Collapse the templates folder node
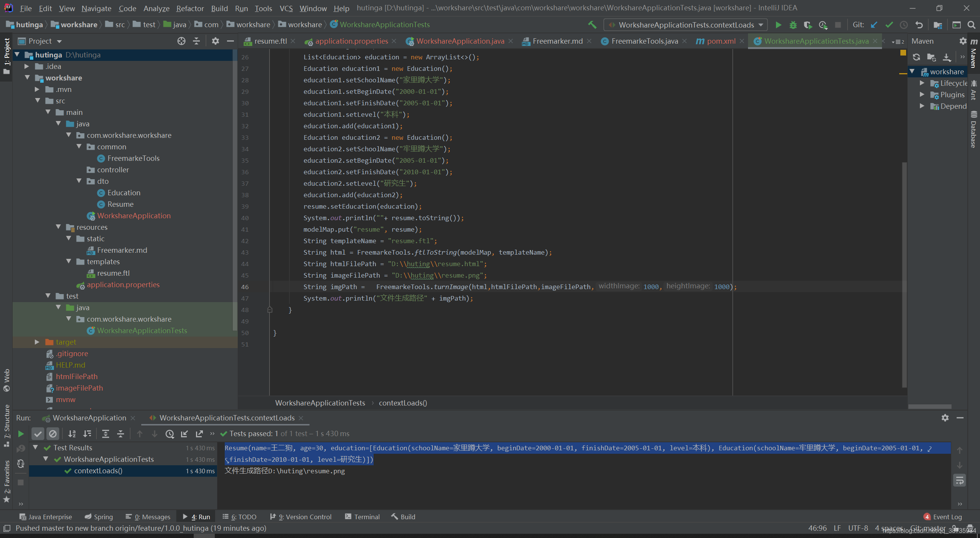 [69, 262]
